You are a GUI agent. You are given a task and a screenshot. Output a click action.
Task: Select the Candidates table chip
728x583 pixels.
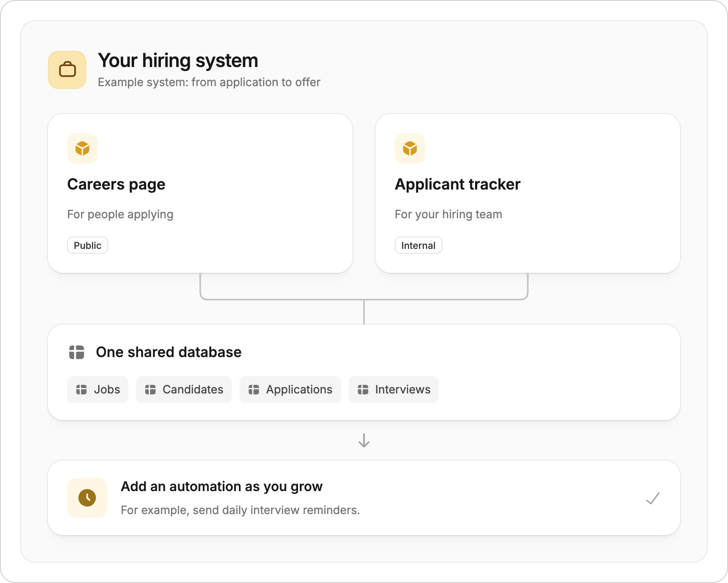184,390
